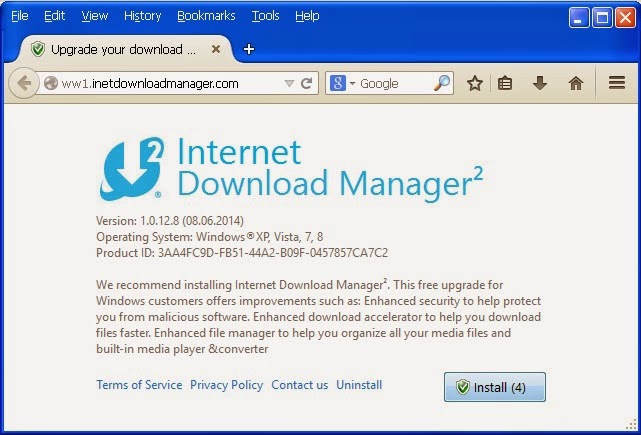
Task: Expand the URL history dropdown arrow
Action: [289, 83]
